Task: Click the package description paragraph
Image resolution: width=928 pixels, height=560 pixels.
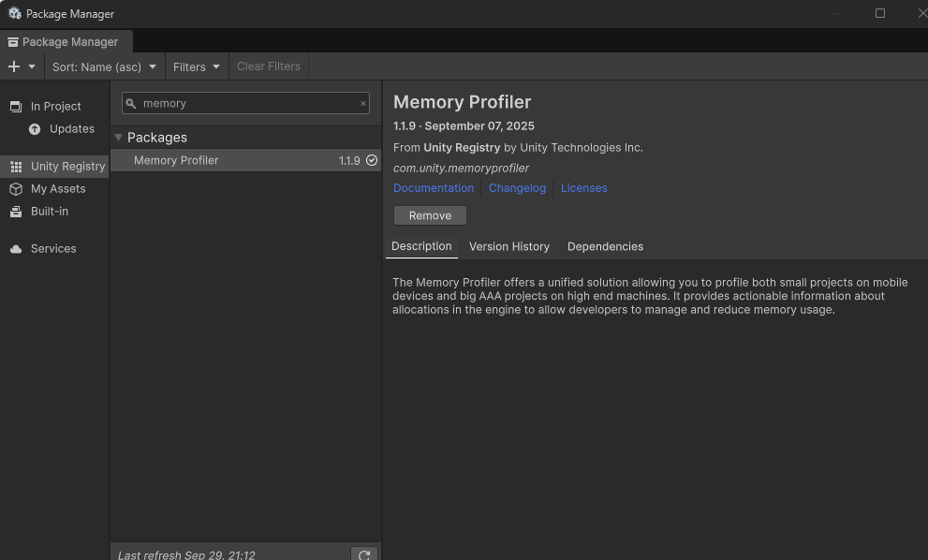Action: tap(650, 296)
